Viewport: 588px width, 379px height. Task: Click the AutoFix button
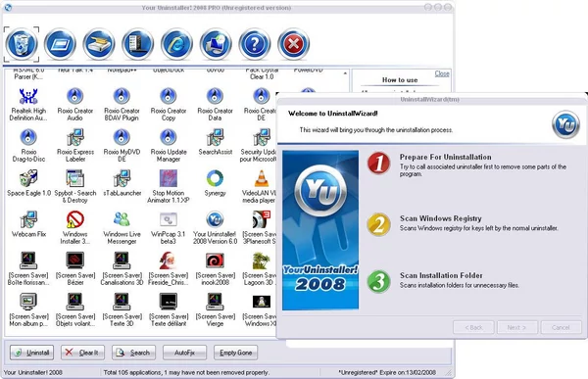click(185, 353)
